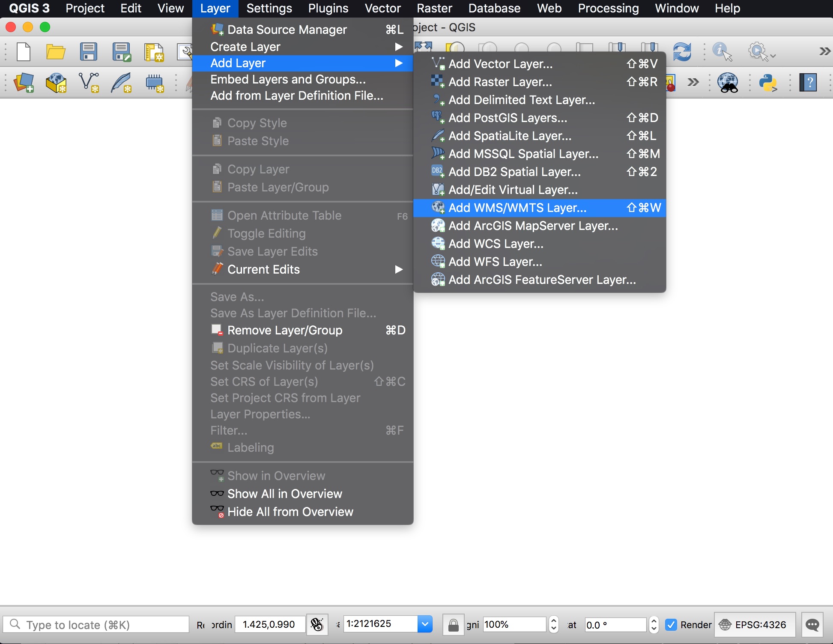Click the Help question mark icon

coord(809,83)
